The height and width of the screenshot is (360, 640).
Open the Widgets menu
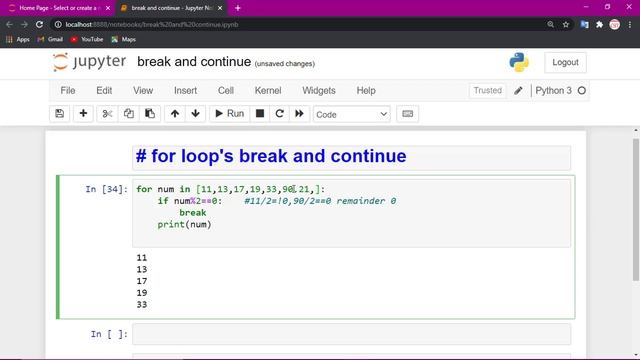tap(319, 91)
